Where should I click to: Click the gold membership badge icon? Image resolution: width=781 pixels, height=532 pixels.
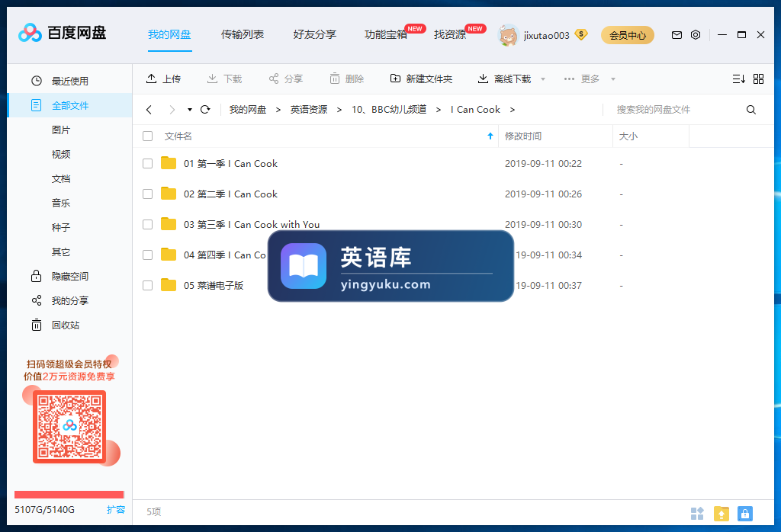click(580, 34)
